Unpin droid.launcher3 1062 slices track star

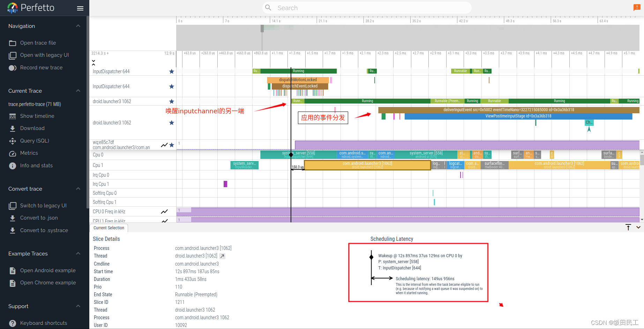[x=172, y=123]
